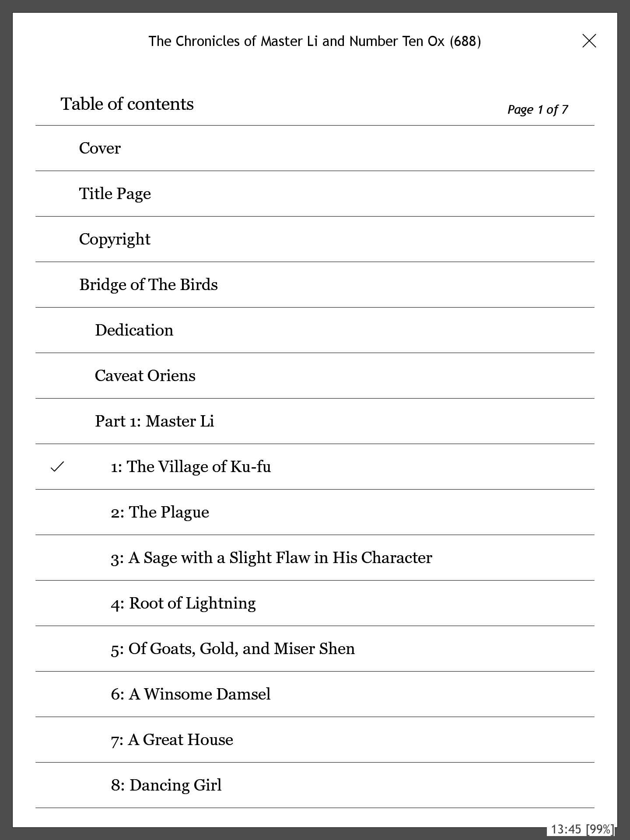
Task: Select Part 1: Master Li
Action: click(x=154, y=421)
